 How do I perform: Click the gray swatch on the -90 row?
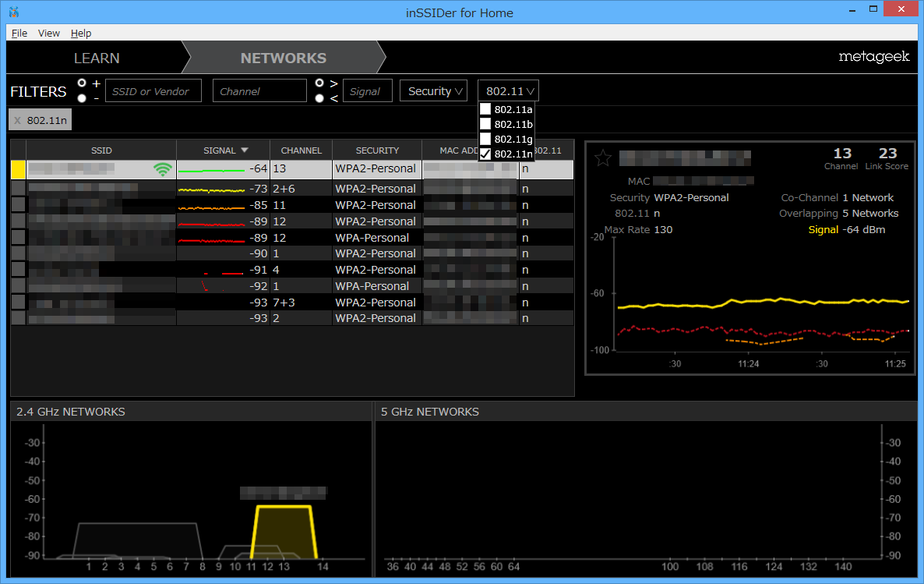pyautogui.click(x=18, y=253)
